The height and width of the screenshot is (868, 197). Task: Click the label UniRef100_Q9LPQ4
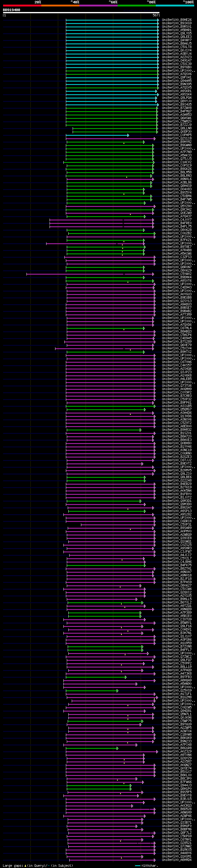pyautogui.click(x=177, y=98)
